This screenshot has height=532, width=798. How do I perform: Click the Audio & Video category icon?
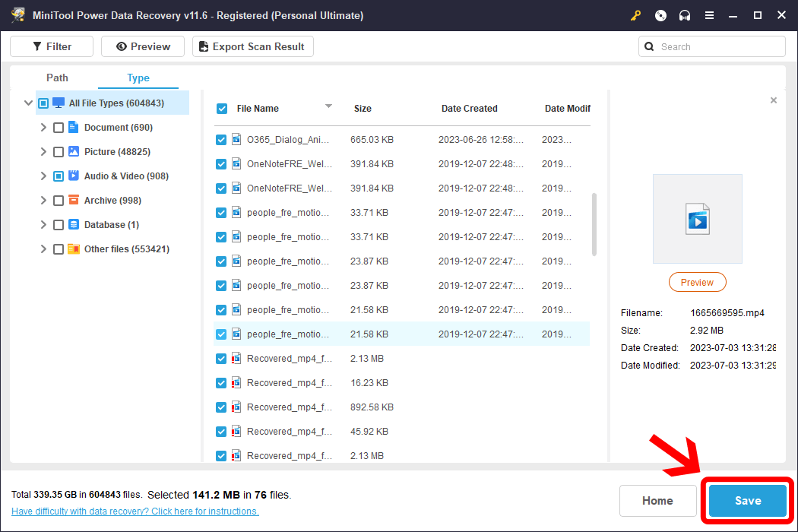(73, 176)
